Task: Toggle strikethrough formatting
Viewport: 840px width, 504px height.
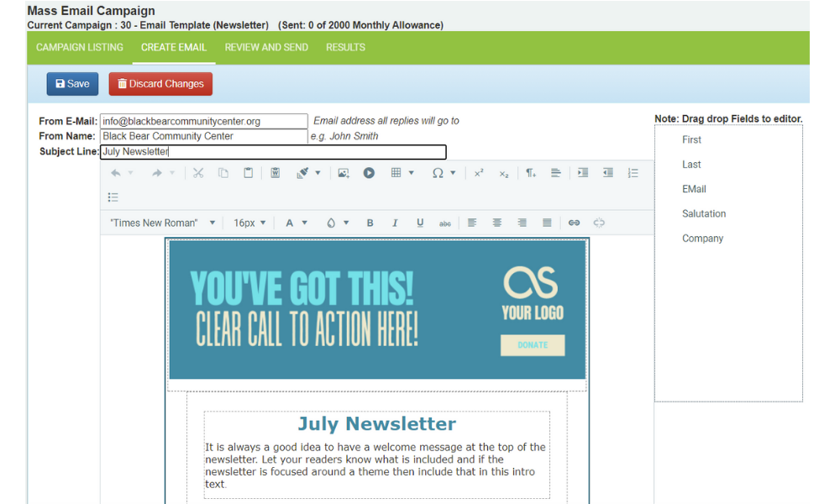Action: tap(445, 223)
